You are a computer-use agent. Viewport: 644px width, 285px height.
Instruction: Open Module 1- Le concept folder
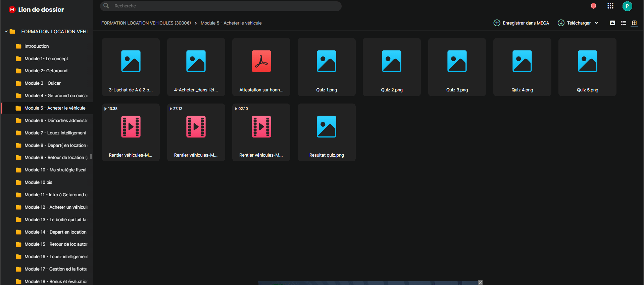point(47,58)
